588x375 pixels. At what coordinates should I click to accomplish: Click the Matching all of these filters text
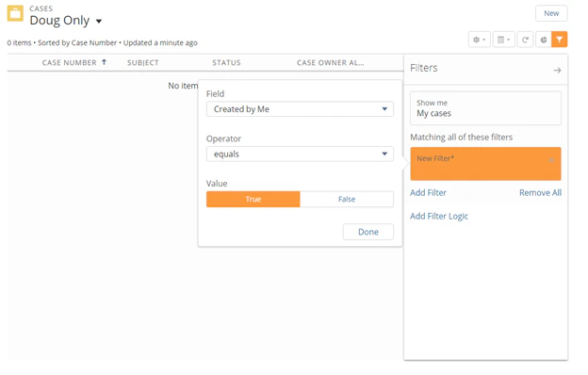(x=461, y=138)
